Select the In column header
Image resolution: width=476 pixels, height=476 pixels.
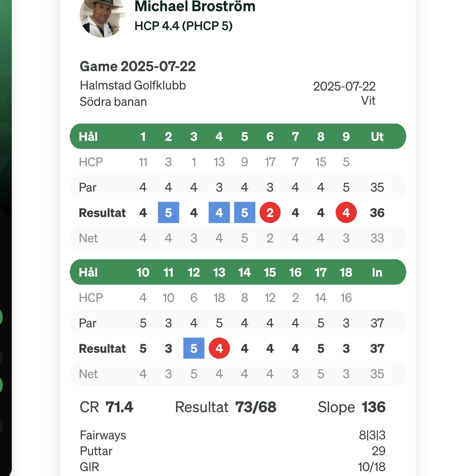coord(377,272)
